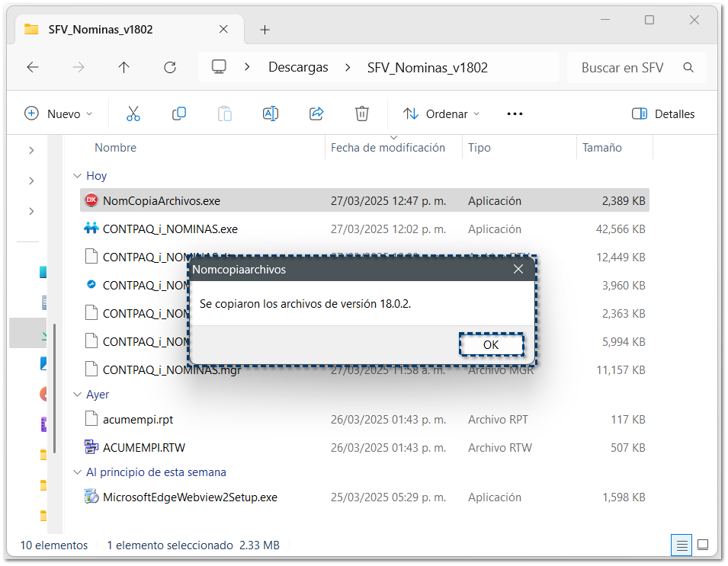728x566 pixels.
Task: Toggle the Detalles pane button
Action: point(663,114)
